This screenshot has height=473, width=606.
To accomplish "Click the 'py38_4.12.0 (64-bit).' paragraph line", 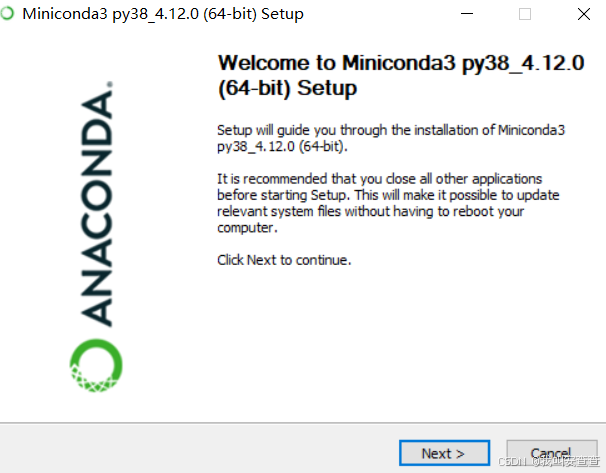I will pyautogui.click(x=283, y=146).
